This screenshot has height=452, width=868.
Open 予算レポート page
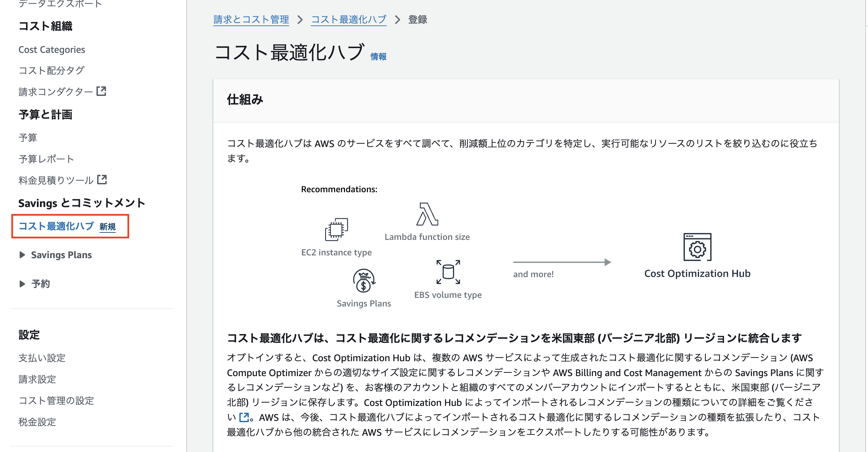tap(46, 159)
